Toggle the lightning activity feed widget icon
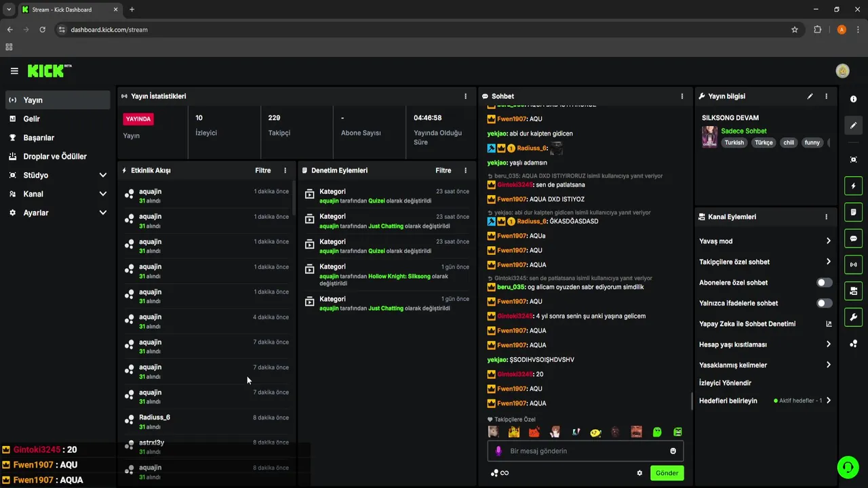The width and height of the screenshot is (868, 488). tap(853, 186)
